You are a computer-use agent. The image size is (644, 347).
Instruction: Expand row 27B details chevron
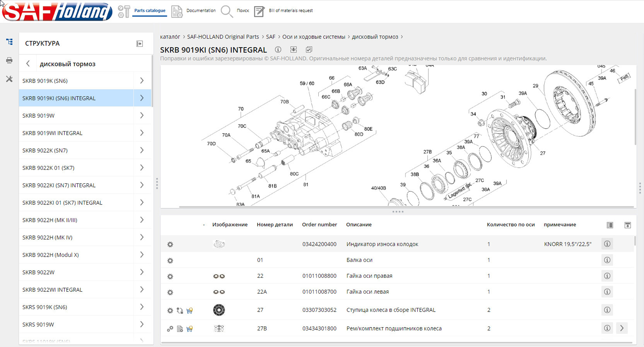pos(622,328)
